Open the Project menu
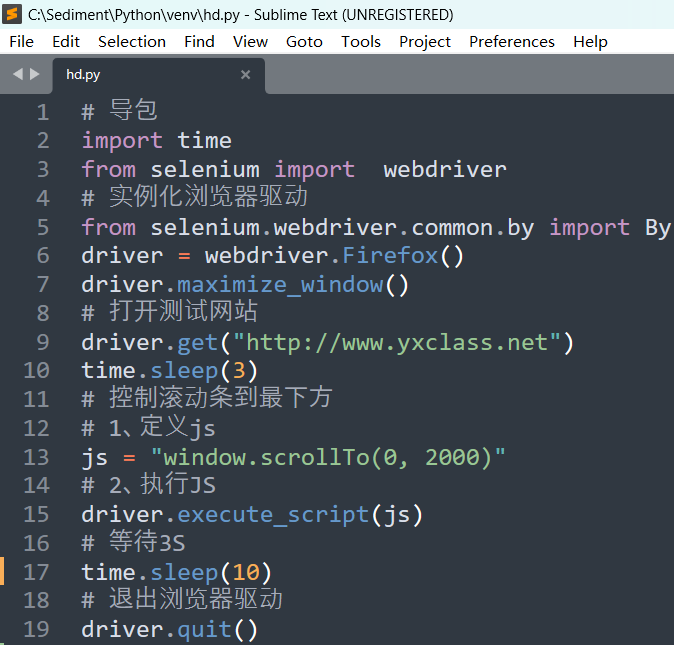 pos(425,42)
